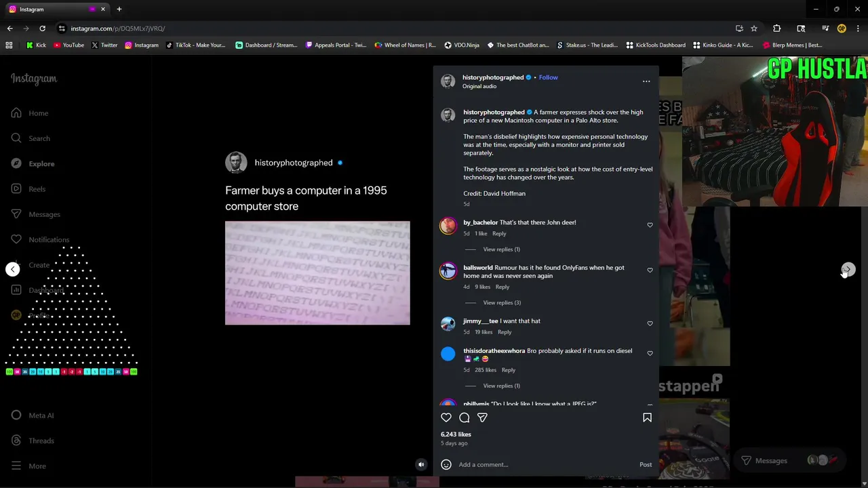The width and height of the screenshot is (868, 488).
Task: Reply to ballsworld's comment
Action: [x=502, y=287]
